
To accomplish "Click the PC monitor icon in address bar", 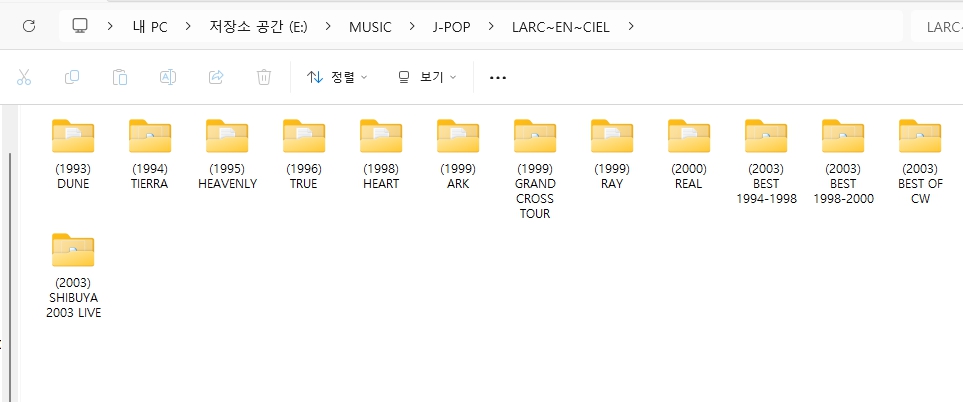I will click(x=80, y=26).
